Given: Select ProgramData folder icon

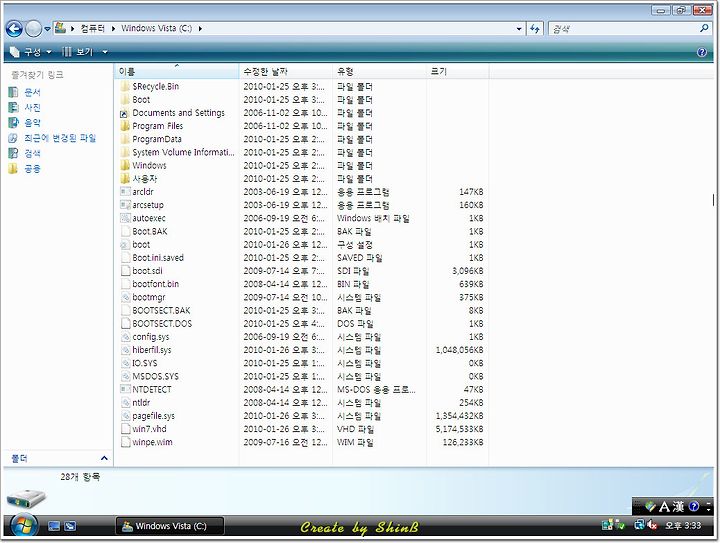Looking at the screenshot, I should pyautogui.click(x=125, y=139).
